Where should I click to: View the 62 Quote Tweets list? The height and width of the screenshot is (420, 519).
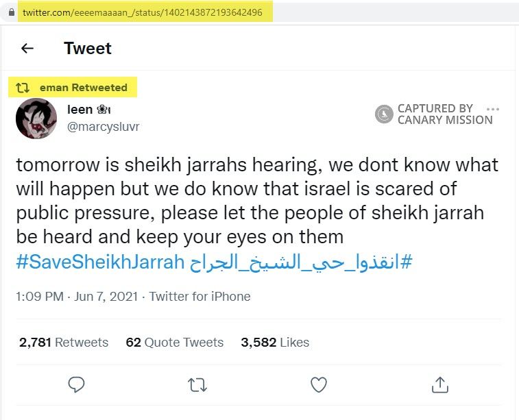[x=174, y=343]
